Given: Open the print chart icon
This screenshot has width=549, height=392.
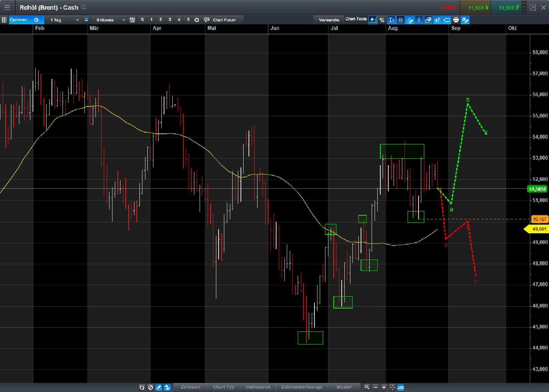Looking at the screenshot, I should coord(456,20).
